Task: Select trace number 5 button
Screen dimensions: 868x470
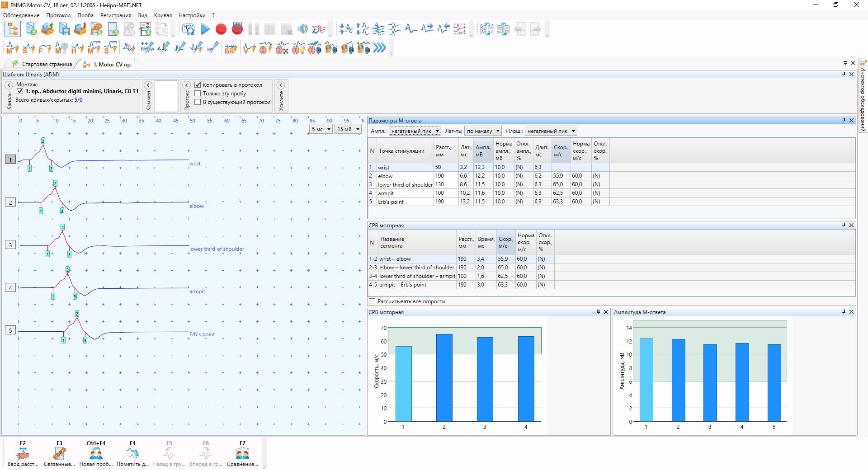Action: pos(10,330)
